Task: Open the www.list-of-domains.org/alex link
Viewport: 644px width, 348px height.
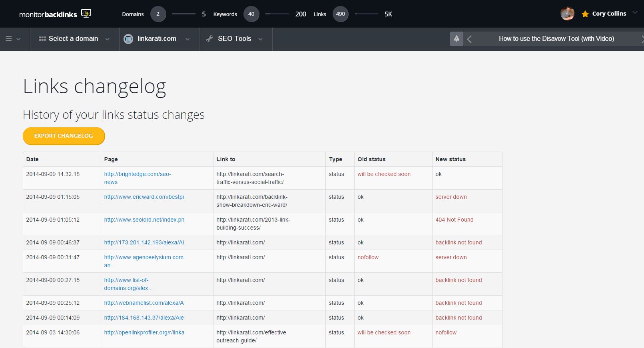Action: click(x=128, y=284)
